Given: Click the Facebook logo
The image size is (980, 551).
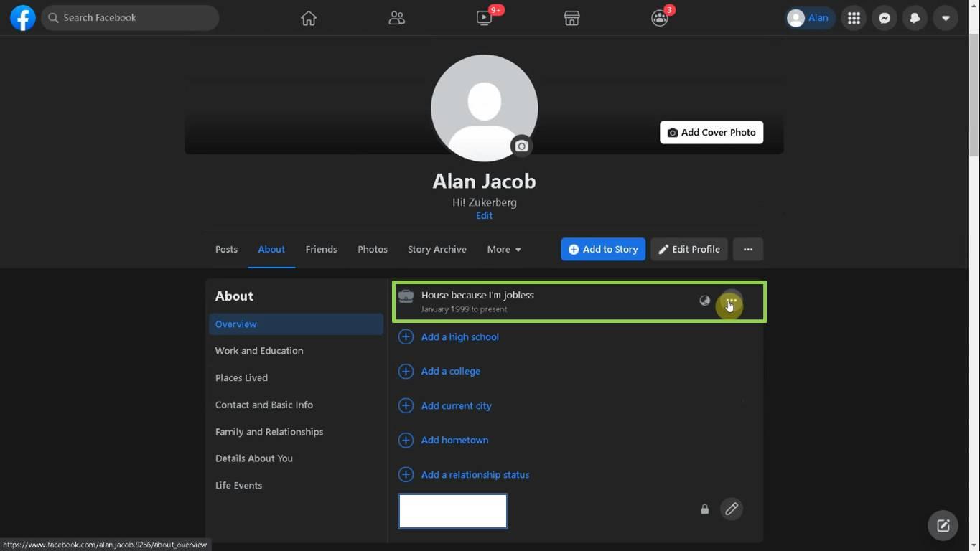Looking at the screenshot, I should 22,18.
